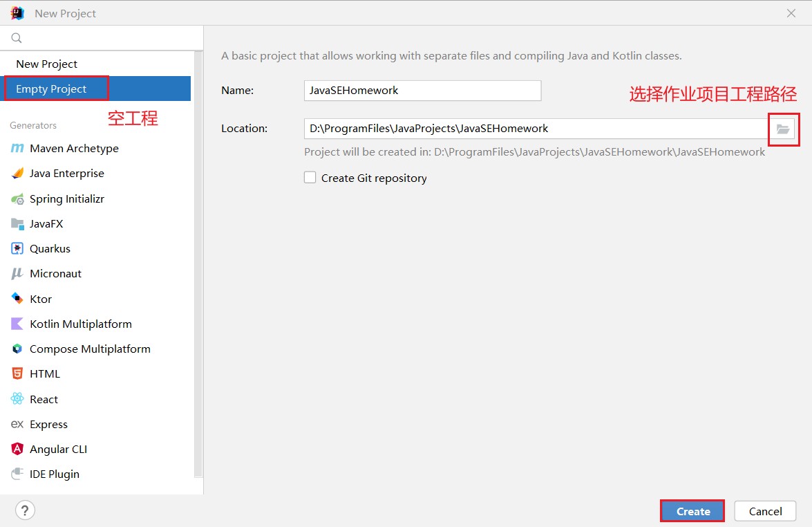Click the Angular CLI icon
812x527 pixels.
[x=17, y=449]
